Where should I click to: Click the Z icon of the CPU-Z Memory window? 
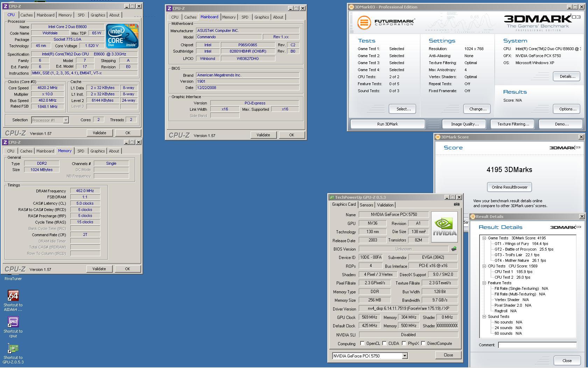coord(5,142)
